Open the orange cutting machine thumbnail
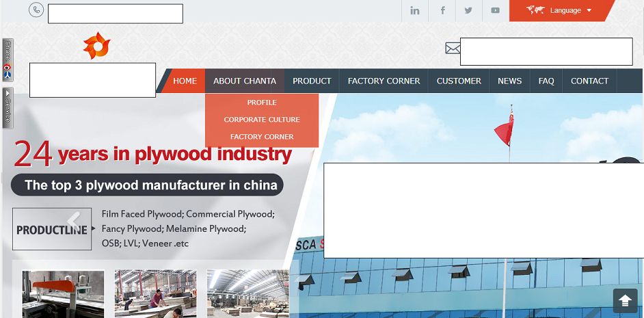Screen dimensions: 644x318 (64, 294)
